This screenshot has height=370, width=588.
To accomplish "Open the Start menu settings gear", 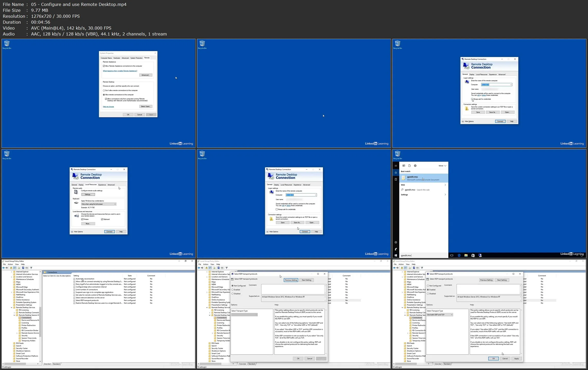I will click(x=396, y=242).
